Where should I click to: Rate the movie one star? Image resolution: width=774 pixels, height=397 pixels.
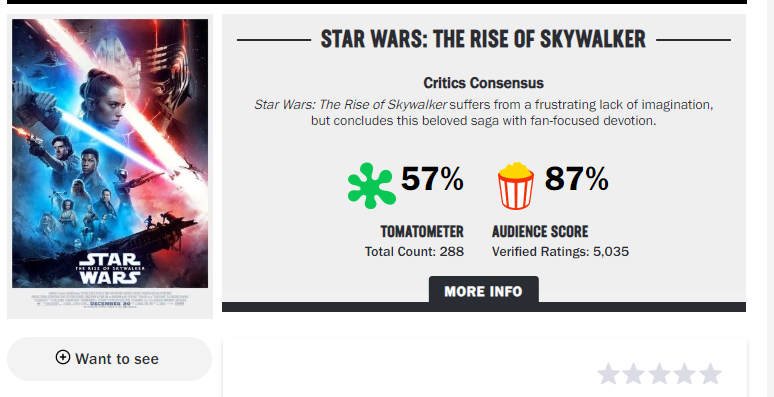point(608,374)
